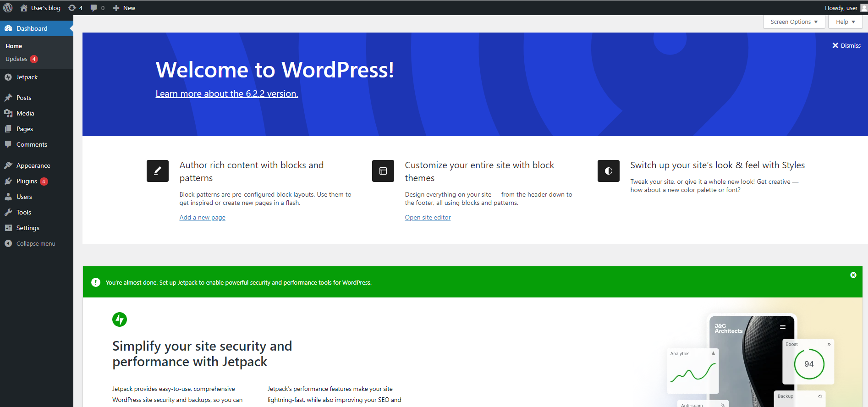Click the red 4 badge beside Plugins
The height and width of the screenshot is (407, 868).
pyautogui.click(x=44, y=181)
